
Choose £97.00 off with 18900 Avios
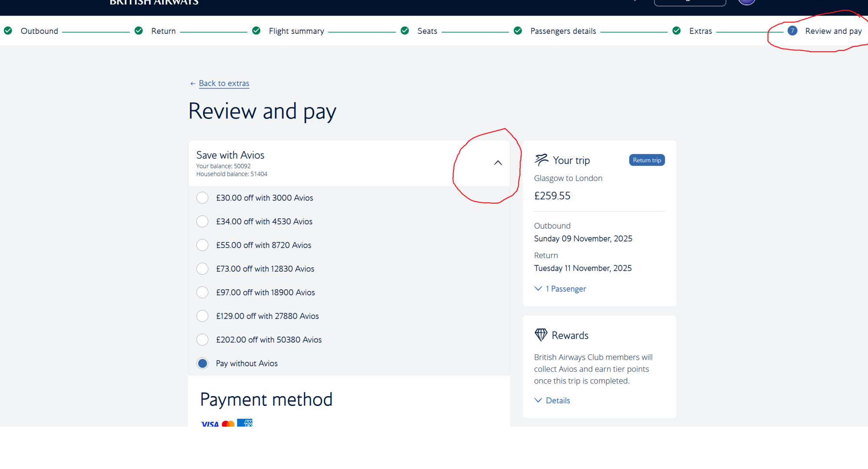(x=202, y=292)
